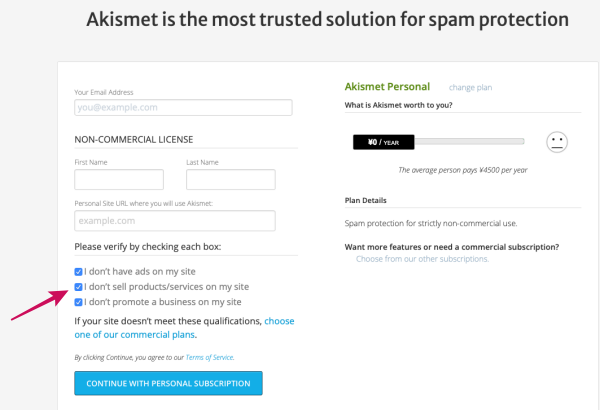Click the "change plan" link
Screen dimensions: 600x410
click(x=470, y=88)
